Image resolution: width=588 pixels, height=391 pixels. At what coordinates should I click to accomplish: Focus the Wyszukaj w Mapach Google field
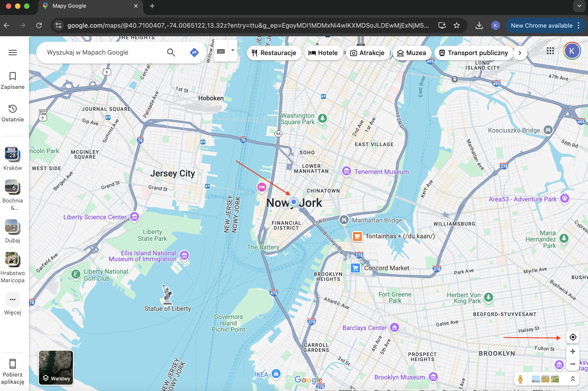105,52
